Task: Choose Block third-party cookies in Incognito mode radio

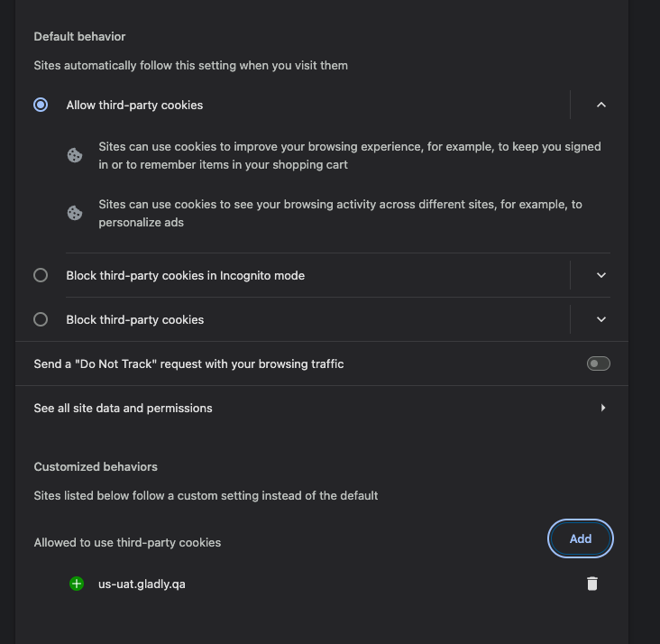Action: (x=41, y=275)
